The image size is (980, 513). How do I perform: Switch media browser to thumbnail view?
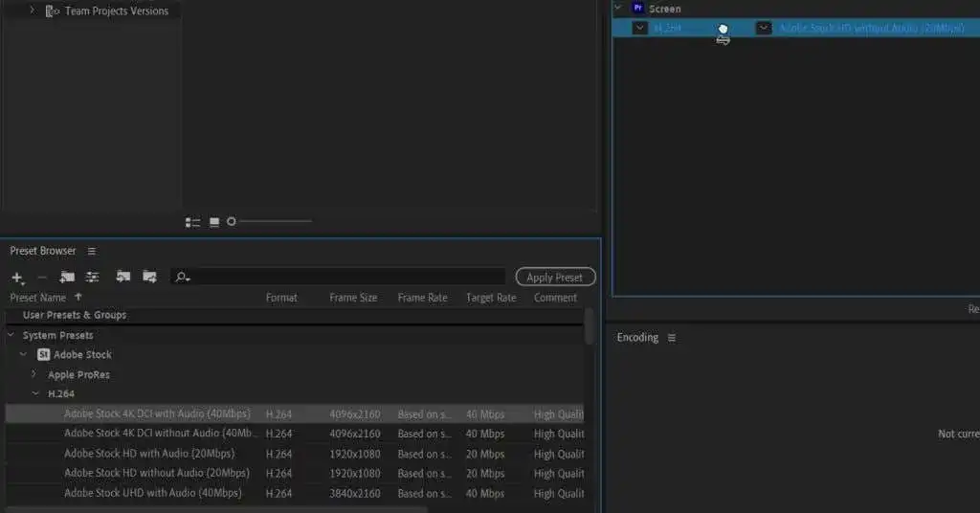214,222
